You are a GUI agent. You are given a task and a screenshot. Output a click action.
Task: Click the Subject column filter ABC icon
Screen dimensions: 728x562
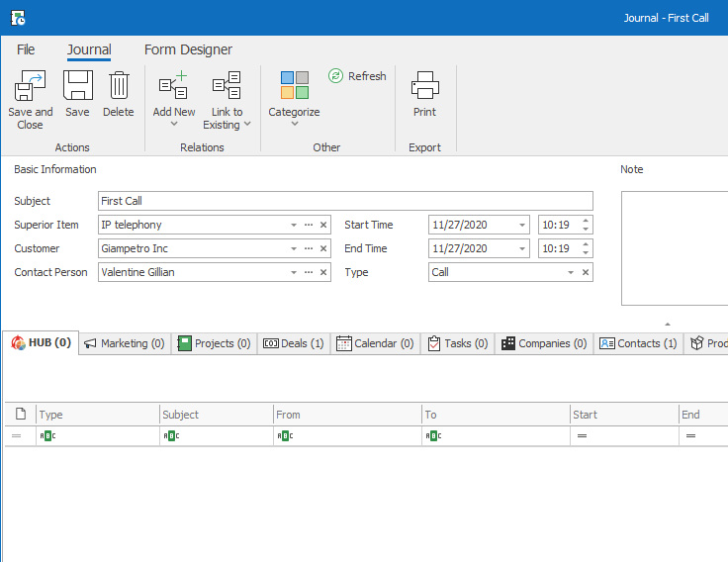[171, 436]
